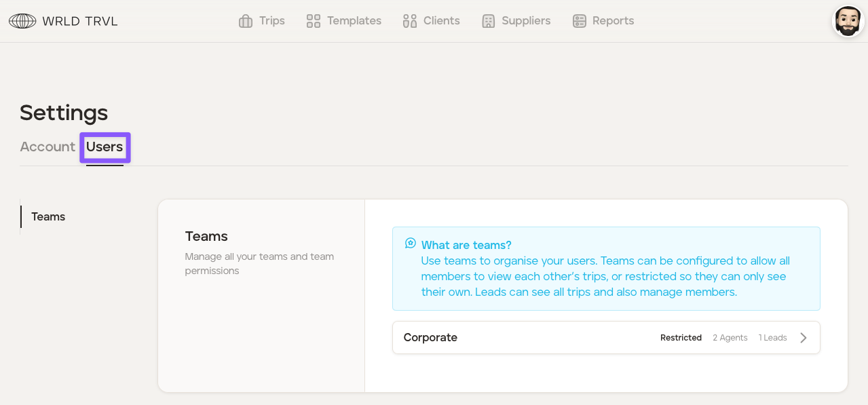
Task: Expand the Corporate team using its chevron
Action: click(x=804, y=338)
